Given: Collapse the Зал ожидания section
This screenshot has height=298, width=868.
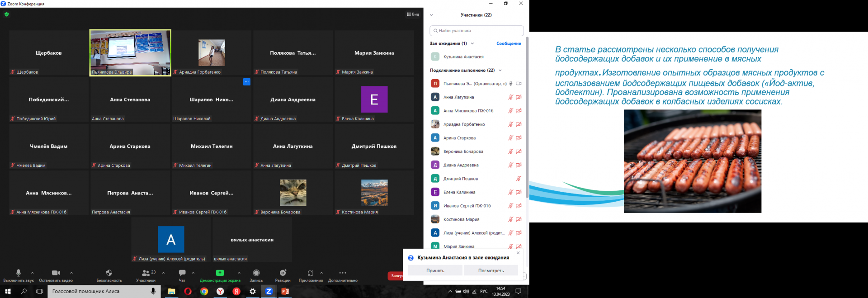Looking at the screenshot, I should pyautogui.click(x=472, y=43).
